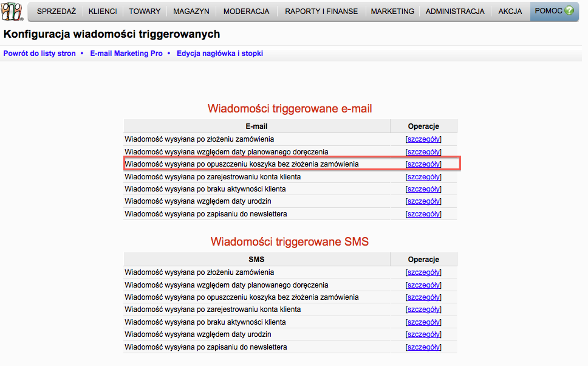Open the MODERACJA menu
The height and width of the screenshot is (366, 588).
(x=246, y=12)
